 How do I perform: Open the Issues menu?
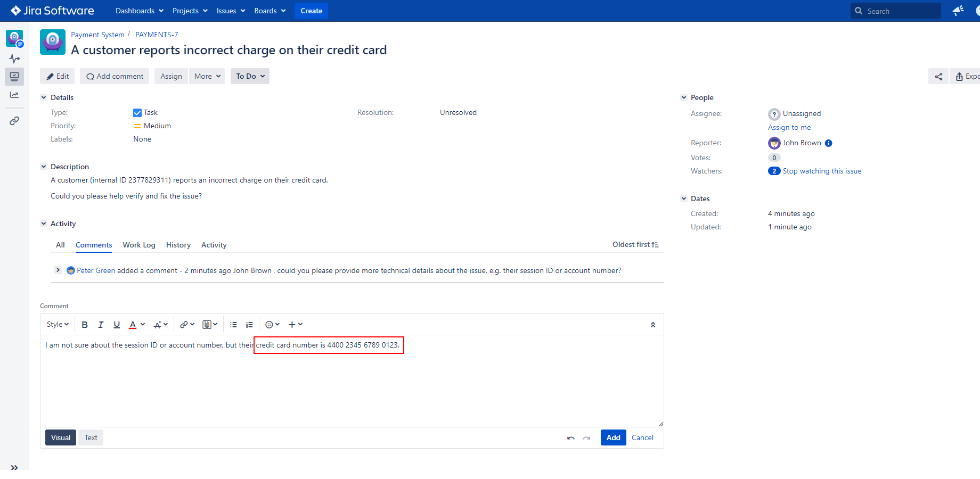tap(231, 11)
